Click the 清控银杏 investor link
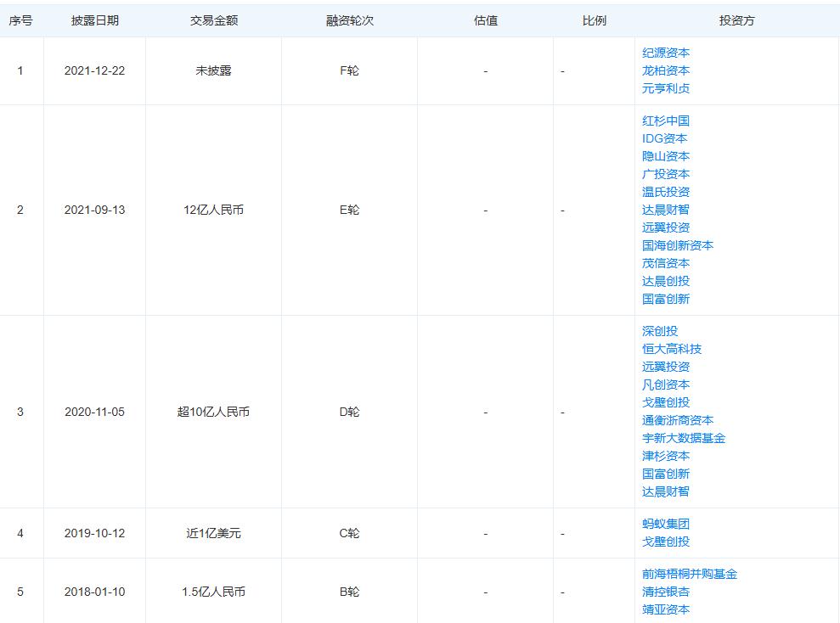 click(x=666, y=592)
